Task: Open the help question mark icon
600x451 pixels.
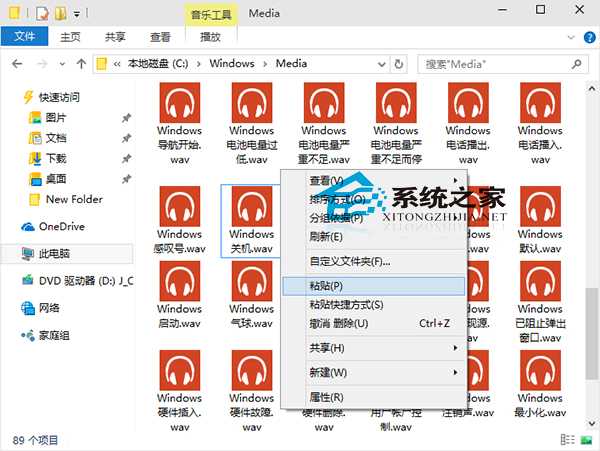Action: coord(590,37)
